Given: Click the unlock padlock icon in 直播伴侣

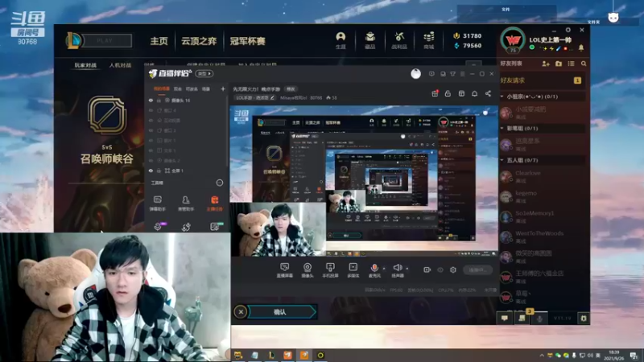Looking at the screenshot, I should pos(448,93).
